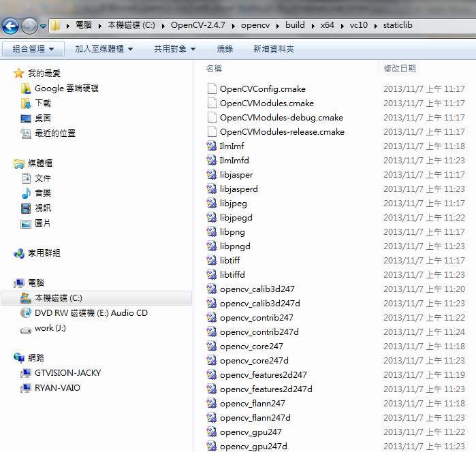Sort by 修改日期 column header
The image size is (476, 452).
click(x=400, y=69)
